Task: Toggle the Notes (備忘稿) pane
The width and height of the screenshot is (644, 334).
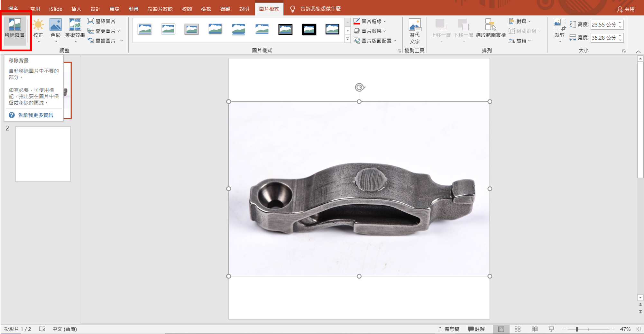Action: tap(448, 329)
